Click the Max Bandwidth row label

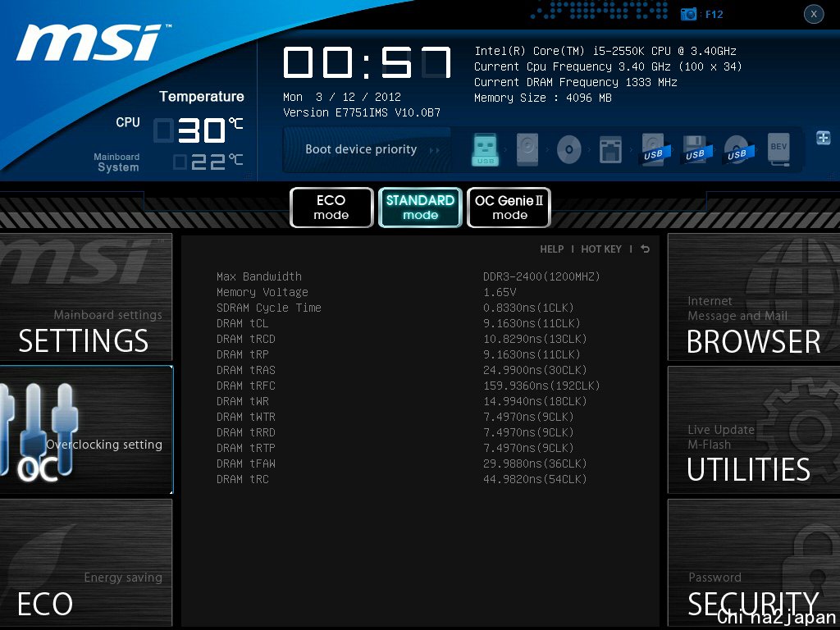coord(258,276)
